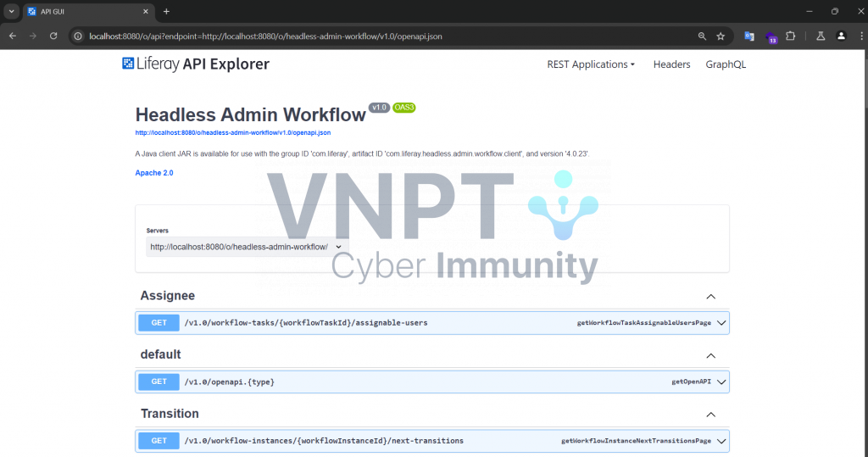
Task: Open the Chrome profile avatar icon
Action: tap(841, 36)
